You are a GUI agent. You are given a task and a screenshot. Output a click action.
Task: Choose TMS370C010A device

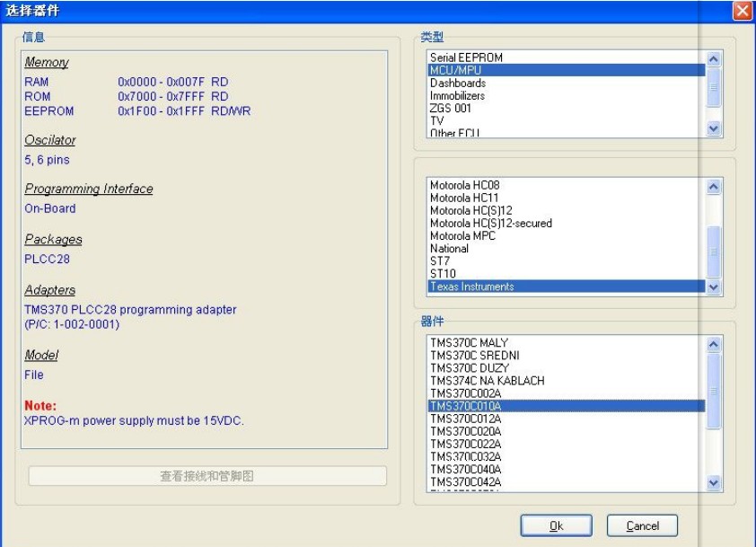click(566, 406)
